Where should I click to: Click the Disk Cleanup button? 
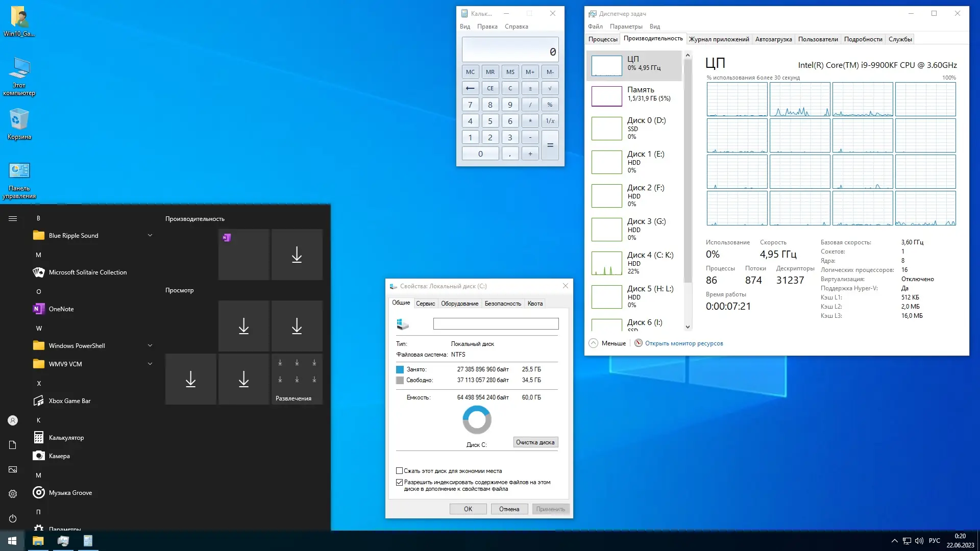click(535, 442)
